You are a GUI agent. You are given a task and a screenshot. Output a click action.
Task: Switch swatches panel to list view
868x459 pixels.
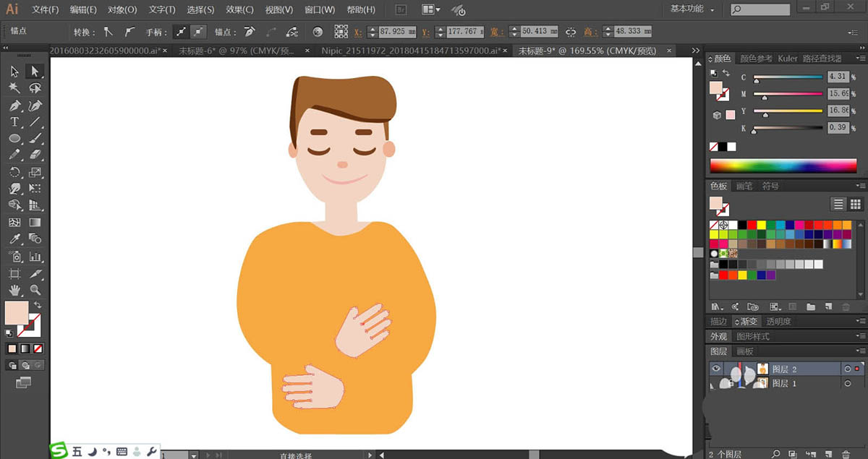point(838,204)
